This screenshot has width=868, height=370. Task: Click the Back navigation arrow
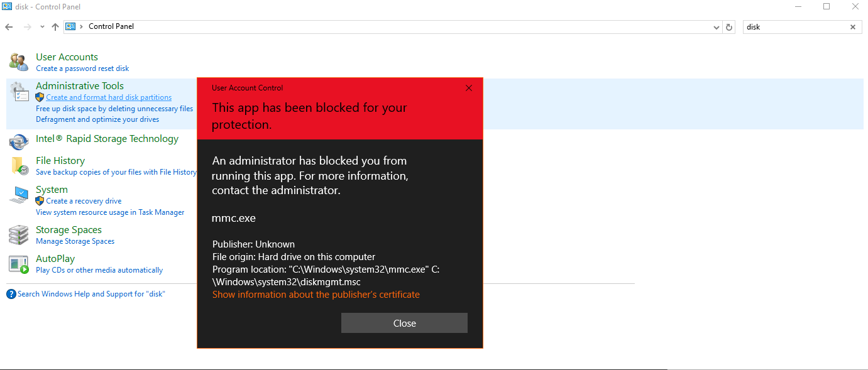click(x=9, y=27)
